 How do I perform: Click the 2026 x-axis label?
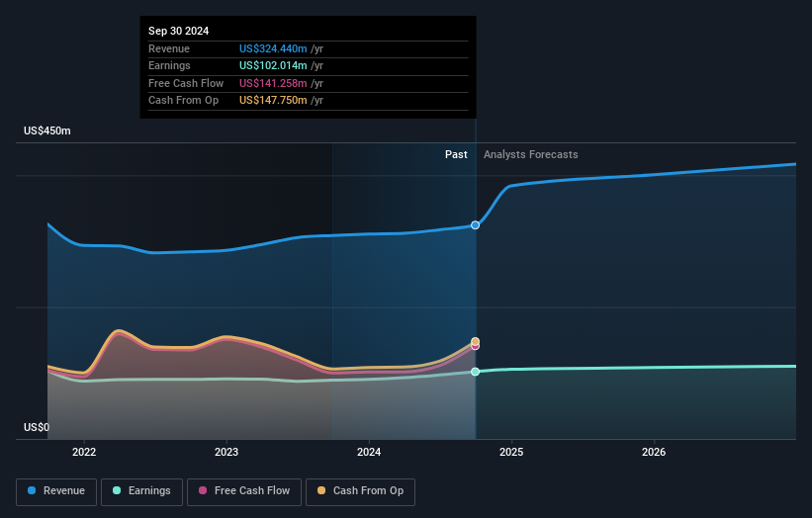click(654, 452)
